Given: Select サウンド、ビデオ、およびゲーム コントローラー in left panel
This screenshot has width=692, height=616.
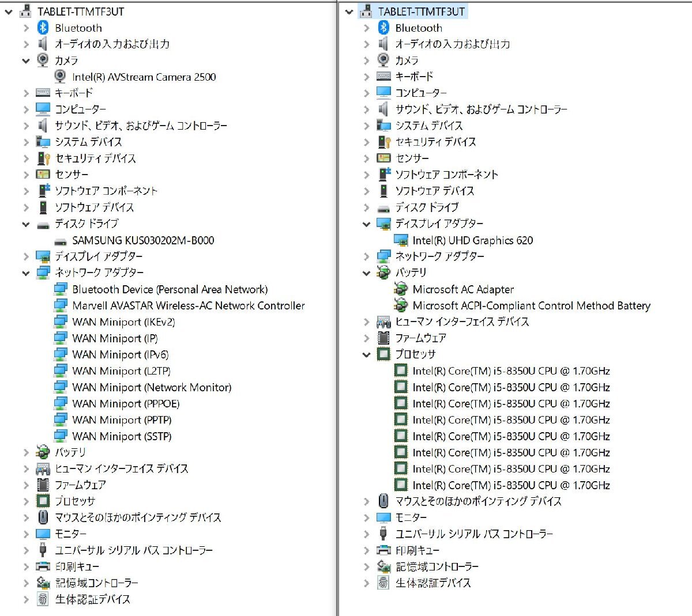Looking at the screenshot, I should (141, 126).
